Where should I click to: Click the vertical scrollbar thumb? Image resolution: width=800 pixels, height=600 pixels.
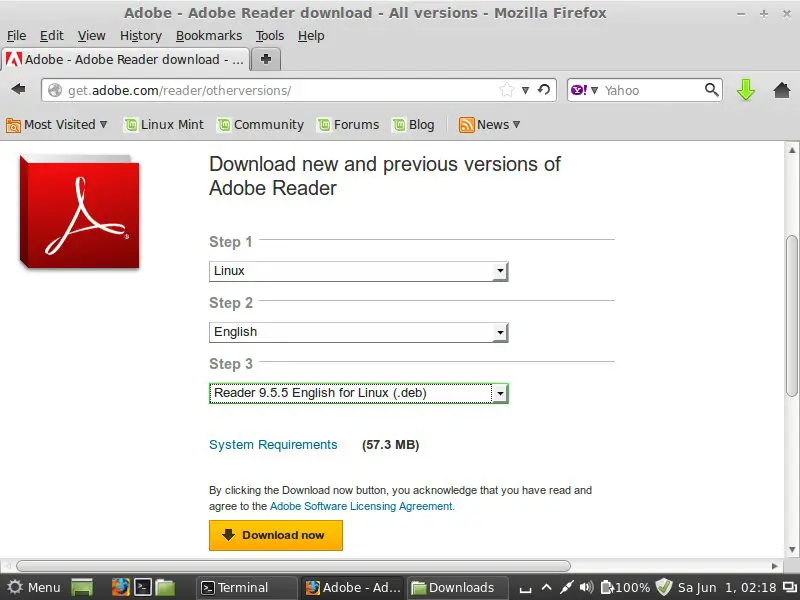[791, 316]
